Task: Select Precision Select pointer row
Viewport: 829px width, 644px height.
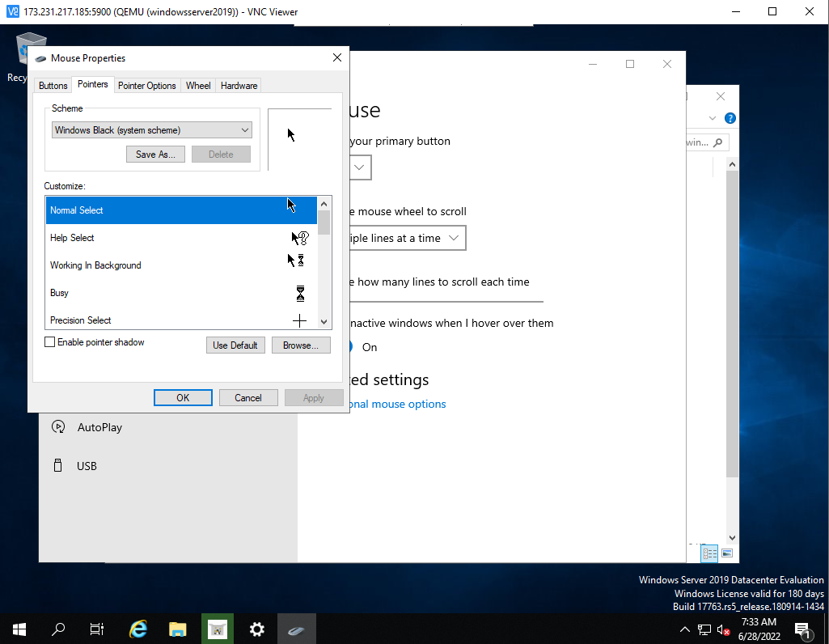Action: (181, 320)
